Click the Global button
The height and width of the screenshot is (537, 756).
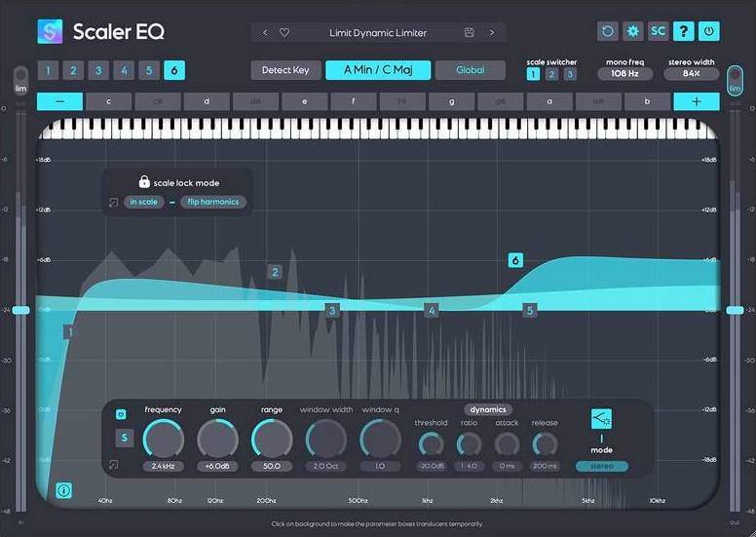[x=470, y=70]
